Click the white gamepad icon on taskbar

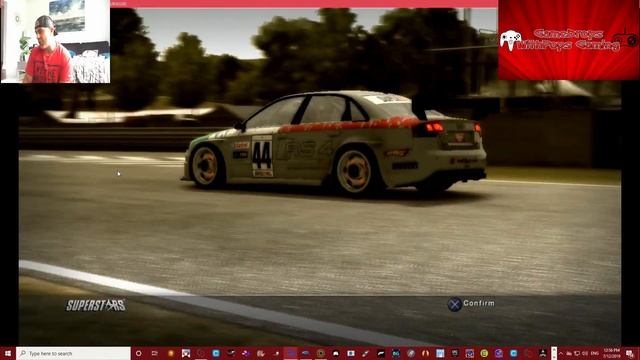pos(336,353)
